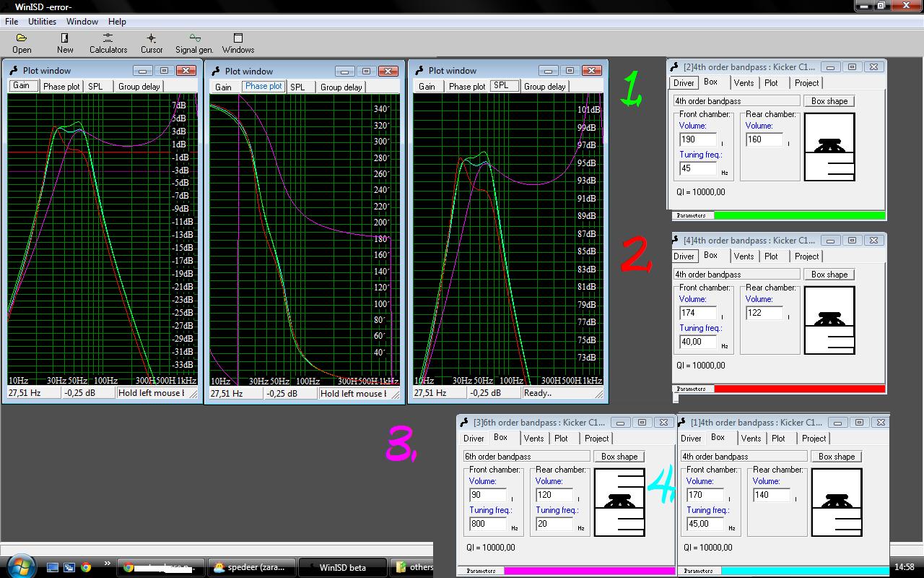Create a new project with New icon
The width and height of the screenshot is (924, 578).
65,43
